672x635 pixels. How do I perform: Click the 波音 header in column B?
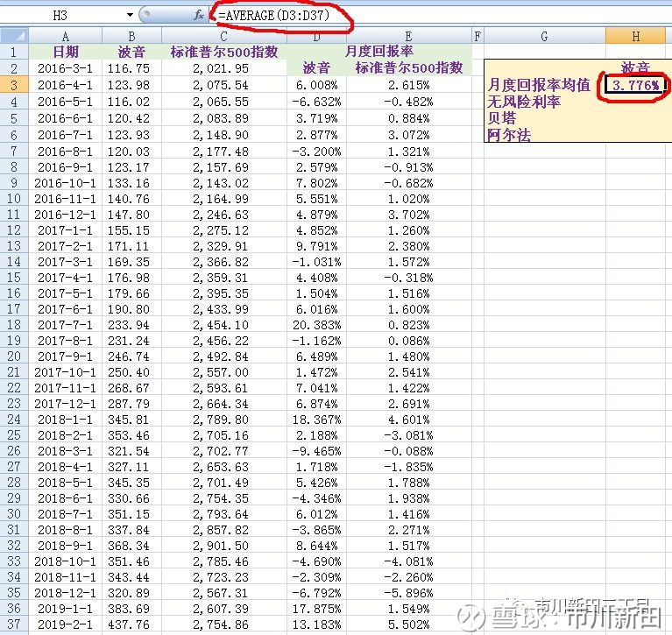coord(131,52)
